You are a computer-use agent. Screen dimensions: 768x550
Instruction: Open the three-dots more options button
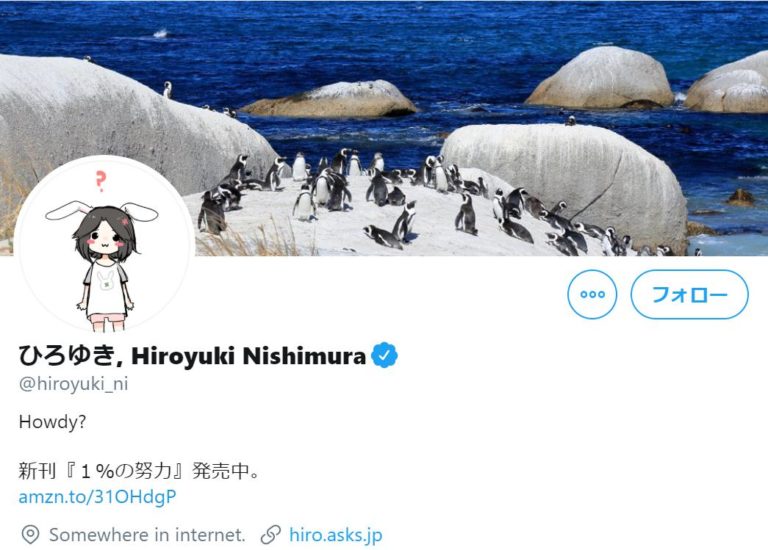pyautogui.click(x=592, y=294)
